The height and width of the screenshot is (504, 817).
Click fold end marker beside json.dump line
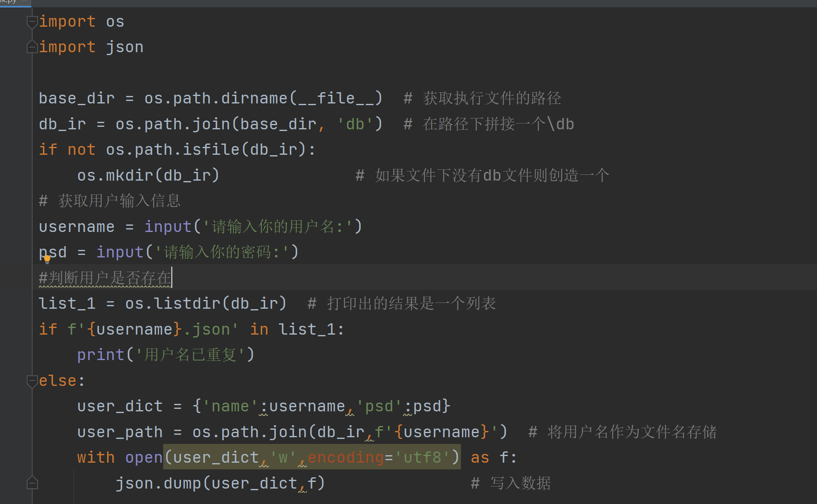pyautogui.click(x=32, y=483)
